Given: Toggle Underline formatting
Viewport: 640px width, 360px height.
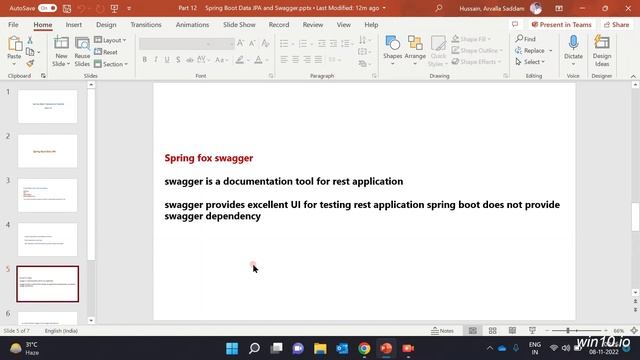Looking at the screenshot, I should pyautogui.click(x=167, y=60).
